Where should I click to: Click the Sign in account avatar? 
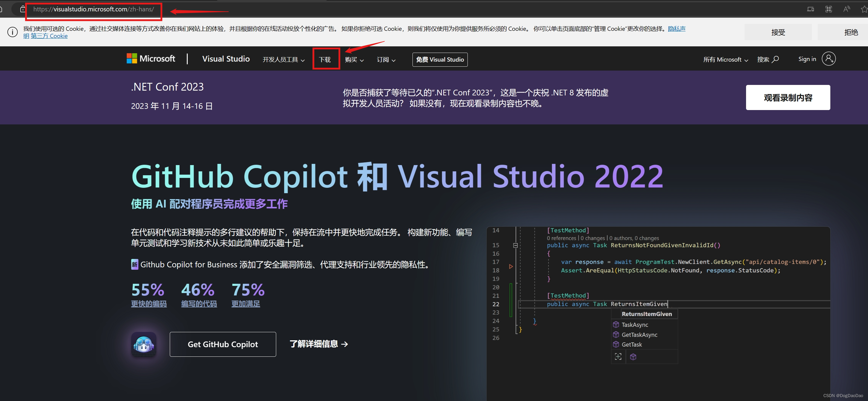[829, 58]
